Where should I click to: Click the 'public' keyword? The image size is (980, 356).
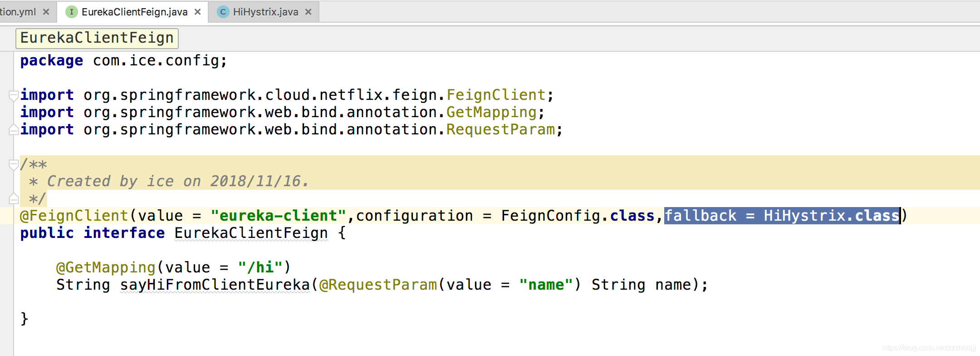(47, 233)
